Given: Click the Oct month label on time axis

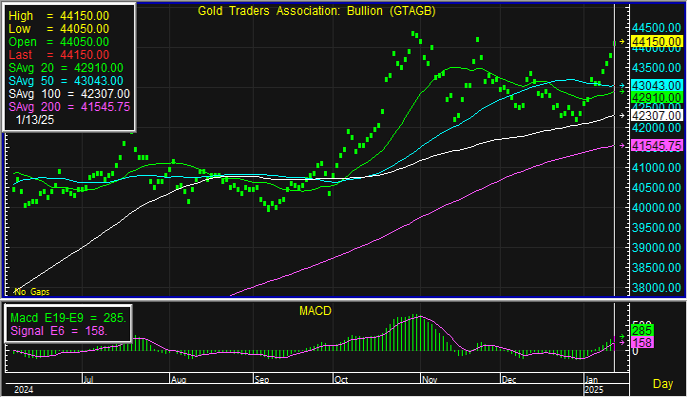Looking at the screenshot, I should point(341,380).
